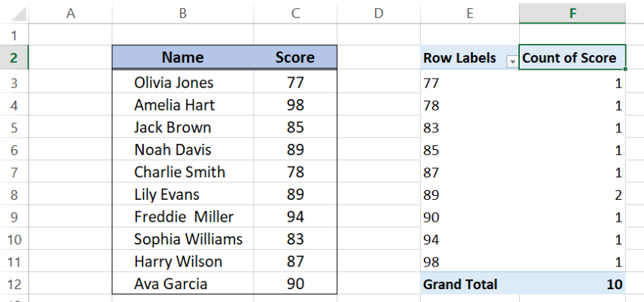
Task: Select the Ava Garcia cell
Action: (183, 284)
